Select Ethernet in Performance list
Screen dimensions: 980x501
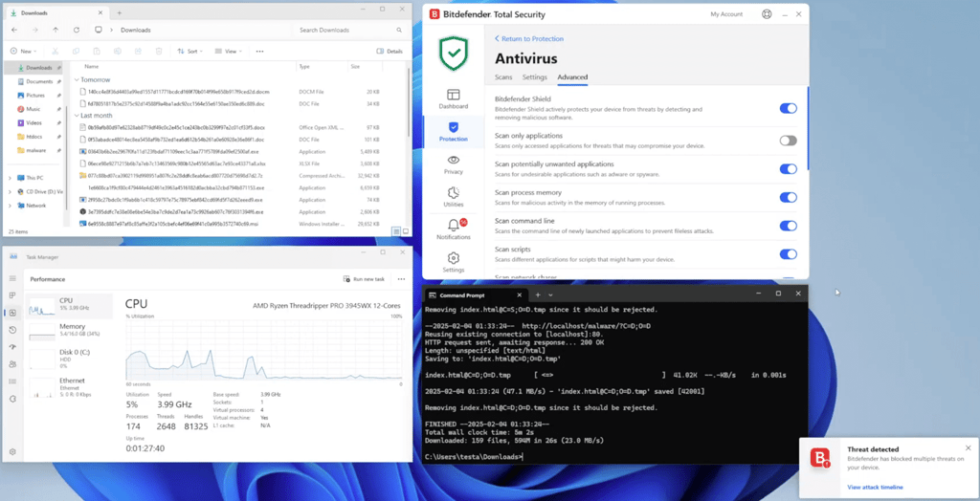[70, 386]
